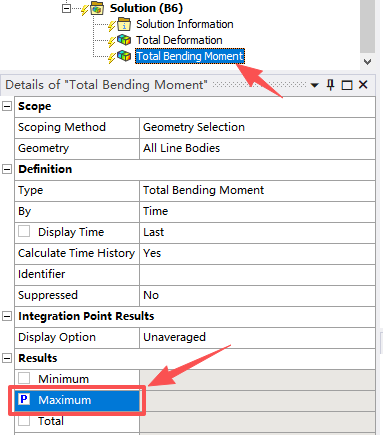Click the tree scrollbar down arrow
Screen dimensions: 383x435
click(x=368, y=62)
